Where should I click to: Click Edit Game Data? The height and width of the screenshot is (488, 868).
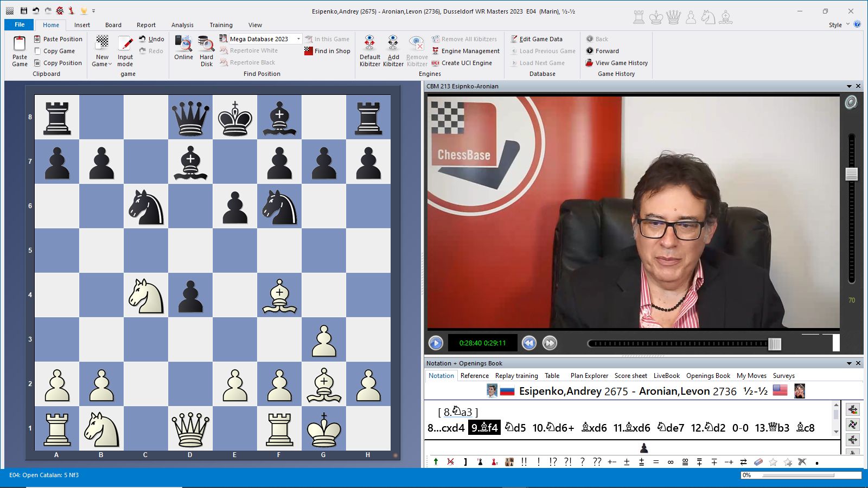(x=540, y=39)
